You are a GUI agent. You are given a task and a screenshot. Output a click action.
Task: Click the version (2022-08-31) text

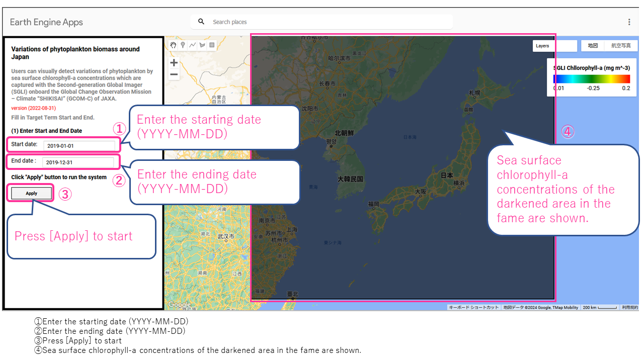tap(33, 108)
